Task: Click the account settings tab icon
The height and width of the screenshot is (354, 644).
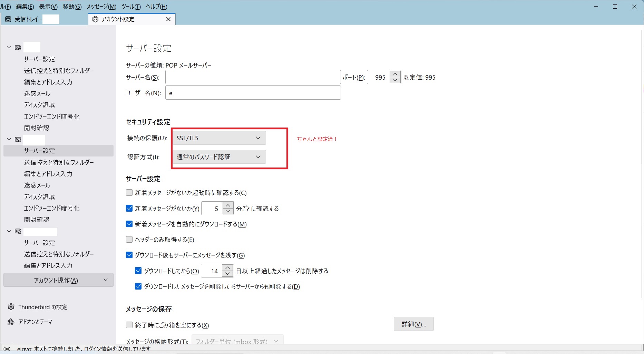Action: click(x=96, y=19)
